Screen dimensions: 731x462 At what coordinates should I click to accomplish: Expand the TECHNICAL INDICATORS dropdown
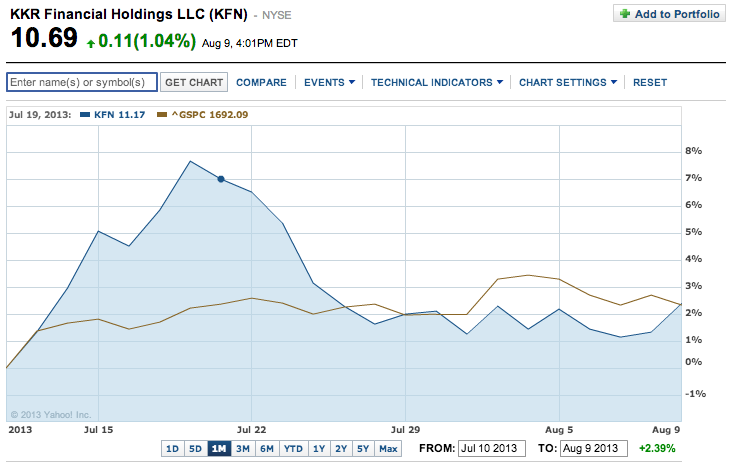(x=437, y=83)
